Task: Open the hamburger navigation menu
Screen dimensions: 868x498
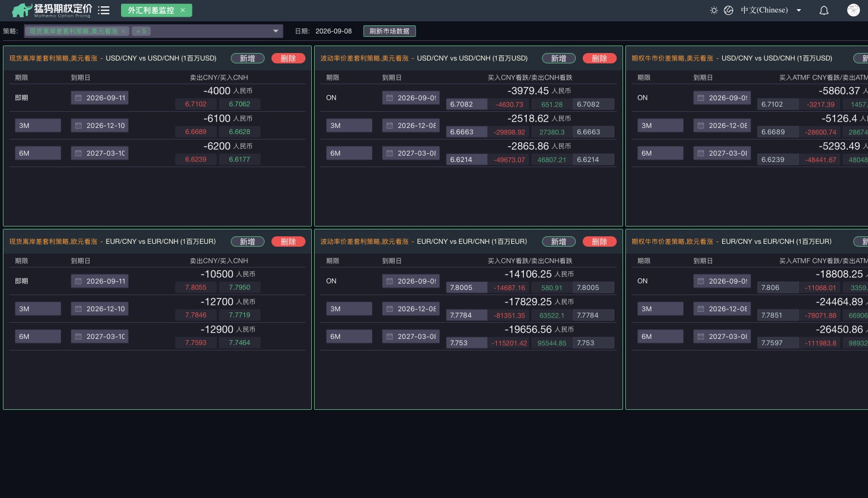Action: click(x=104, y=10)
